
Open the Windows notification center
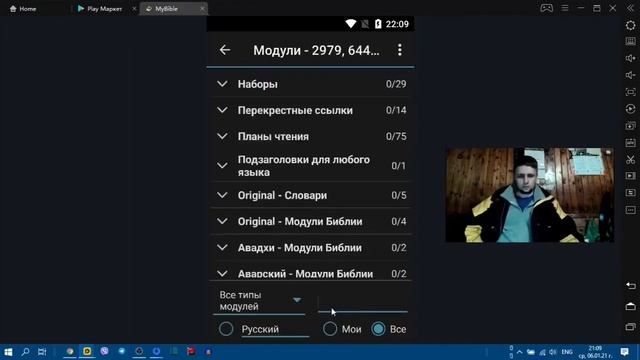624,351
